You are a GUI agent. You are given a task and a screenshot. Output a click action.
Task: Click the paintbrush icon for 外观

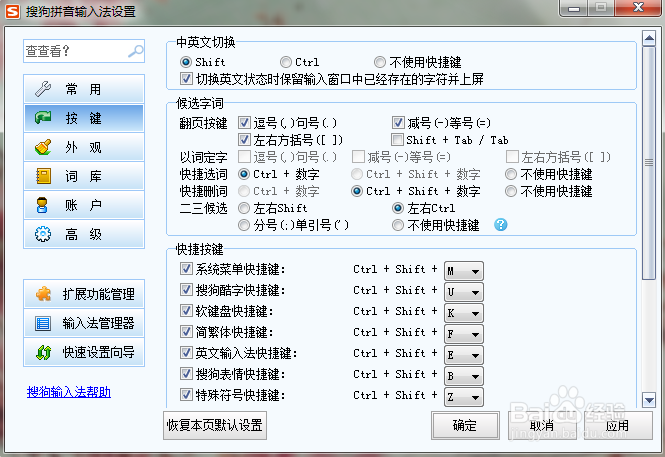click(43, 147)
